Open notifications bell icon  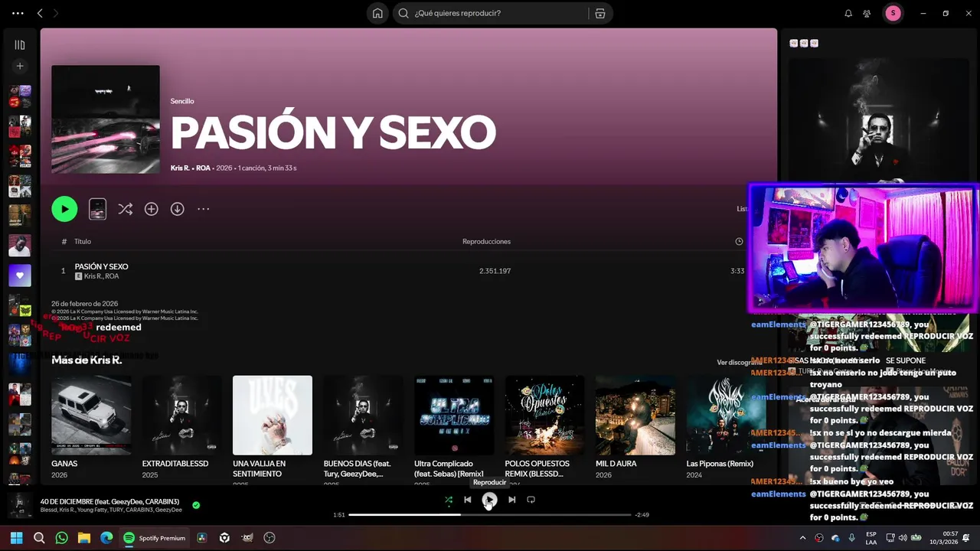[x=848, y=13]
